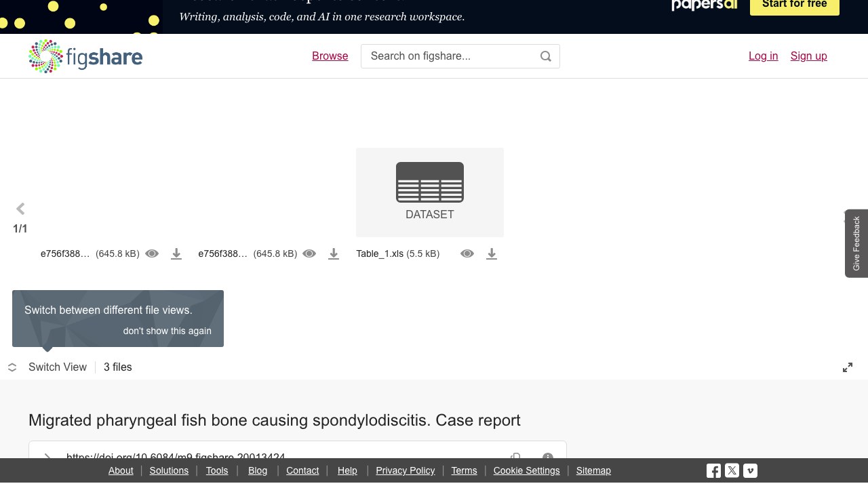
Task: Click the figshare logo
Action: [x=85, y=56]
